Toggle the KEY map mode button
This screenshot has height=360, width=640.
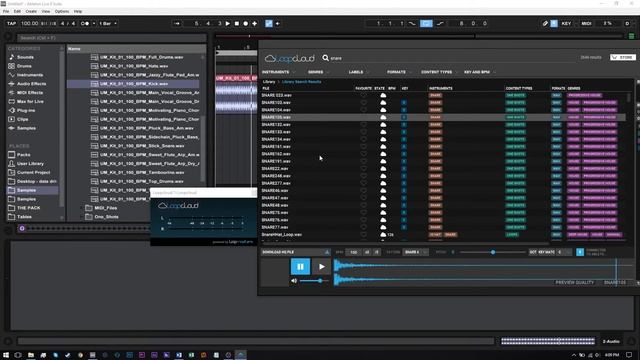[566, 24]
